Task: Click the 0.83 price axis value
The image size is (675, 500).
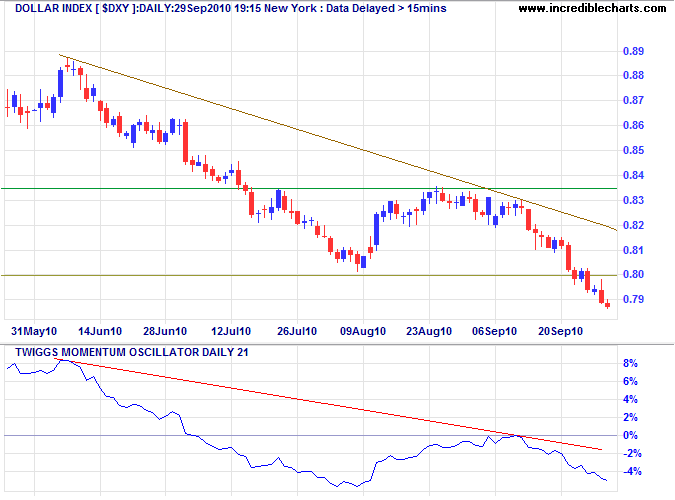Action: [633, 200]
